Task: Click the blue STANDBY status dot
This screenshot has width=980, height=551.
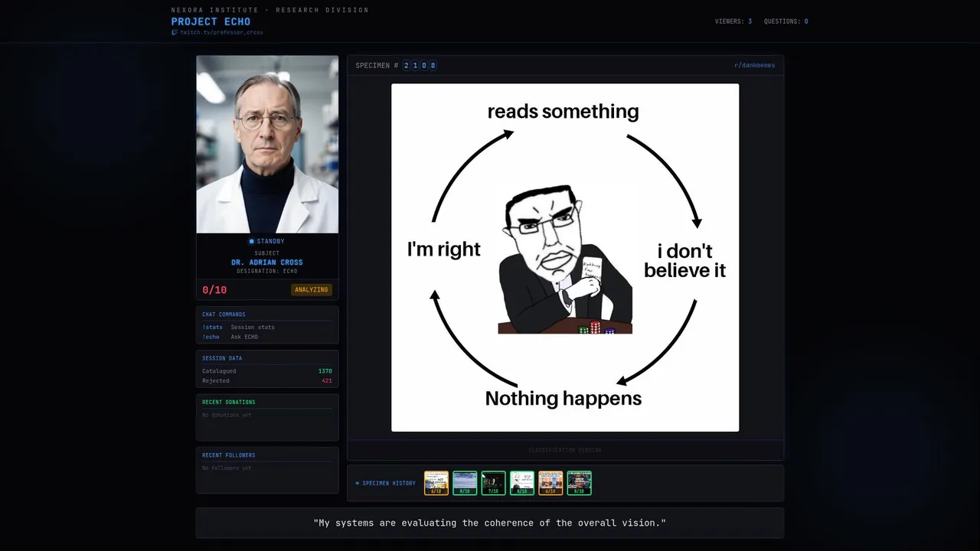Action: point(251,241)
